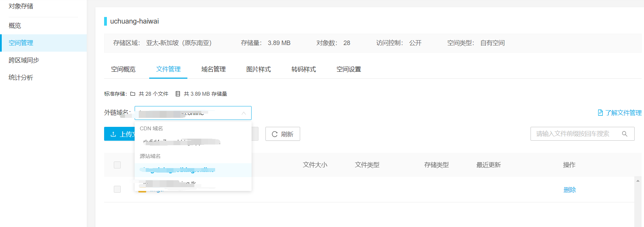Image resolution: width=644 pixels, height=227 pixels.
Task: Click the storage icon before 共 3.89 MB
Action: 178,94
